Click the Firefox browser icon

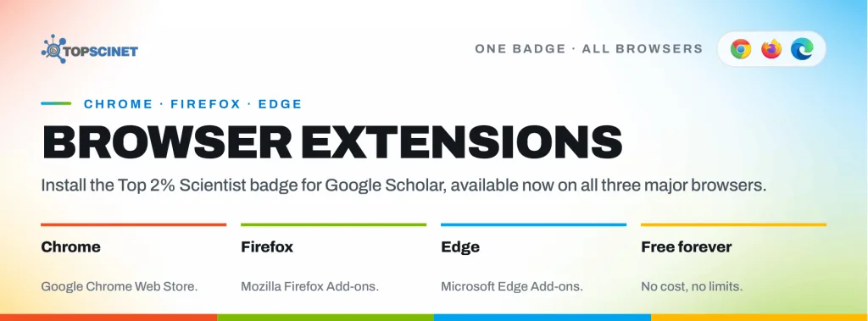(x=771, y=49)
